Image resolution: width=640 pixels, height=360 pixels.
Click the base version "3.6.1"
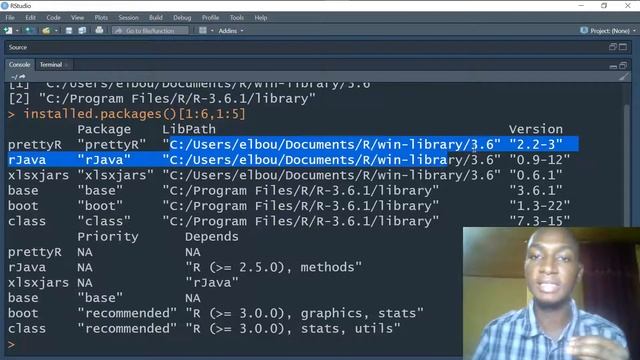[536, 191]
